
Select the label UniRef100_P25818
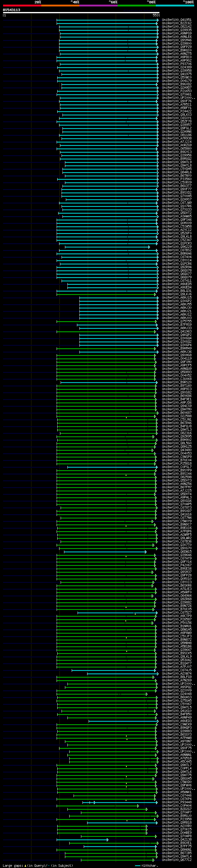[x=177, y=464]
